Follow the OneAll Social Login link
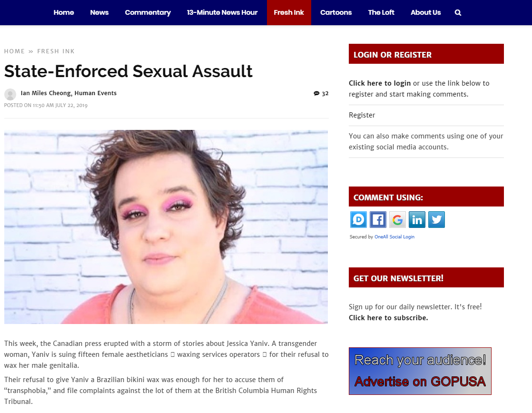Screen dimensions: 532x413 click(394, 236)
